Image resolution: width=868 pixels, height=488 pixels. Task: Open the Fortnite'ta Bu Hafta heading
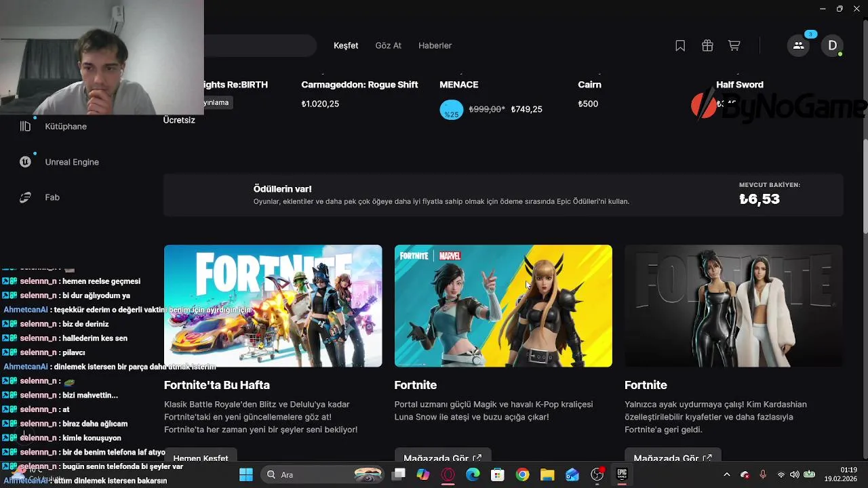pos(217,385)
